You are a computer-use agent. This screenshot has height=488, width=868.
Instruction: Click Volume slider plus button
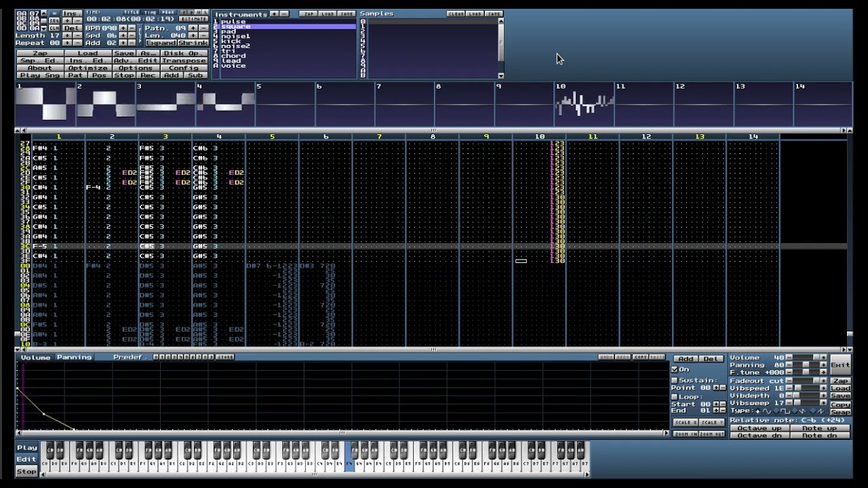pos(824,357)
